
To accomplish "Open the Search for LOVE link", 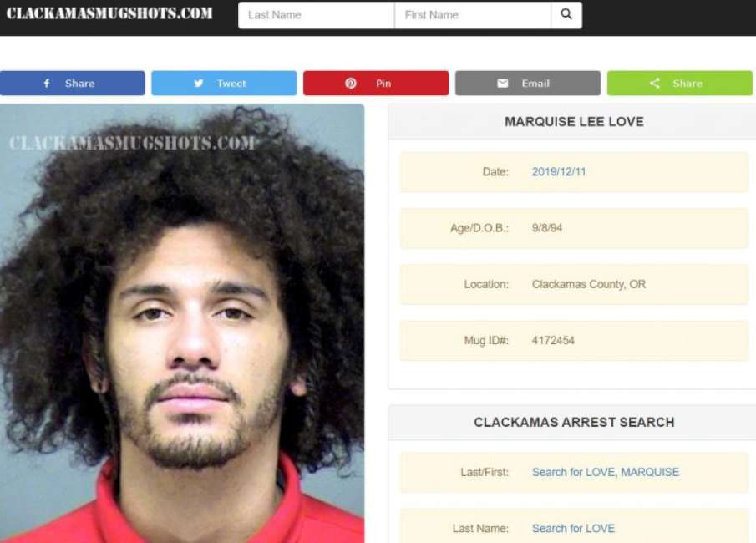I will (573, 529).
